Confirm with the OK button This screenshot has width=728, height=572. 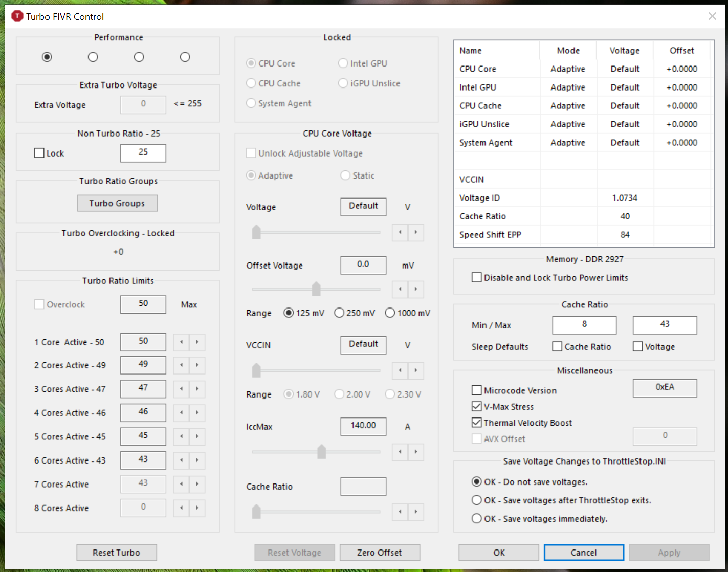[x=499, y=553]
